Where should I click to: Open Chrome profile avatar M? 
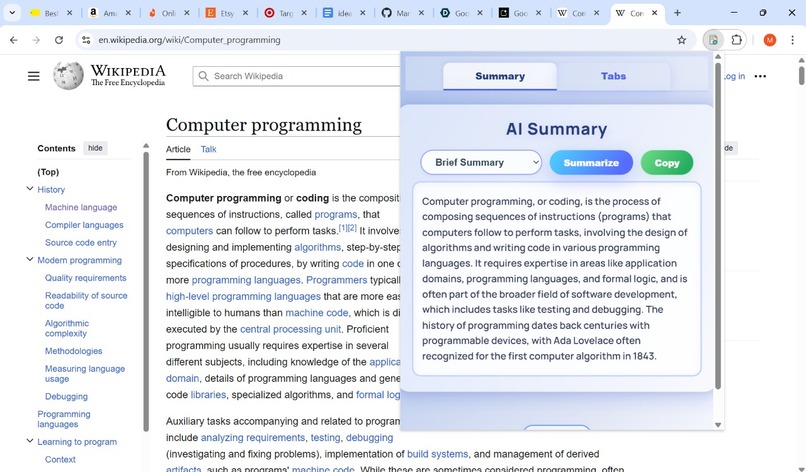tap(770, 40)
